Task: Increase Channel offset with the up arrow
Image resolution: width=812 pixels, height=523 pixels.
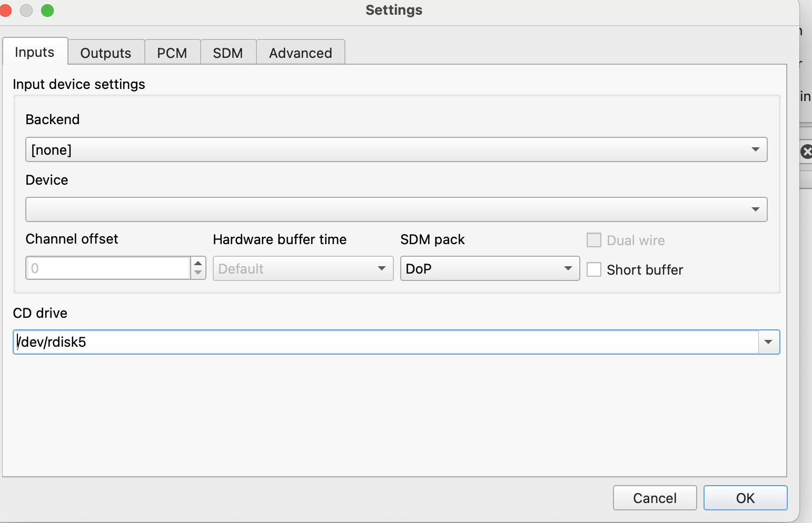Action: (198, 263)
